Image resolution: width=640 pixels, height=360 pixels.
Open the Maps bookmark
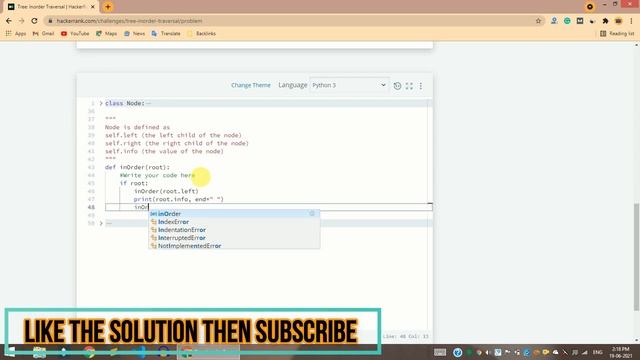[x=107, y=33]
